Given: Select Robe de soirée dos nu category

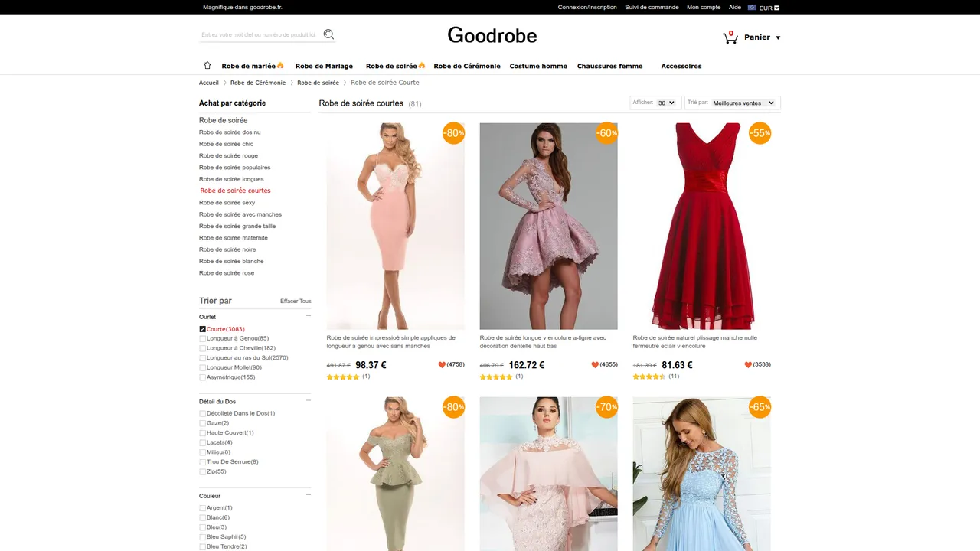Looking at the screenshot, I should tap(230, 132).
